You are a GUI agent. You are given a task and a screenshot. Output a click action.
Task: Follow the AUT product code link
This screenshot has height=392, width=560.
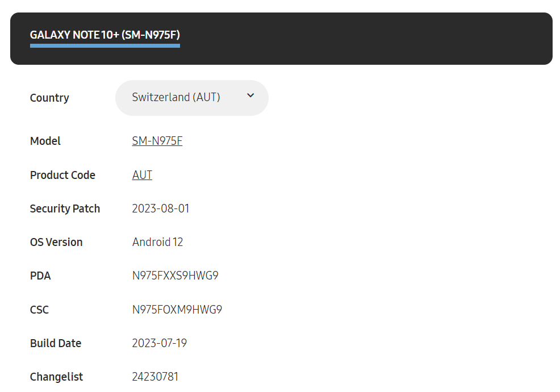(142, 175)
